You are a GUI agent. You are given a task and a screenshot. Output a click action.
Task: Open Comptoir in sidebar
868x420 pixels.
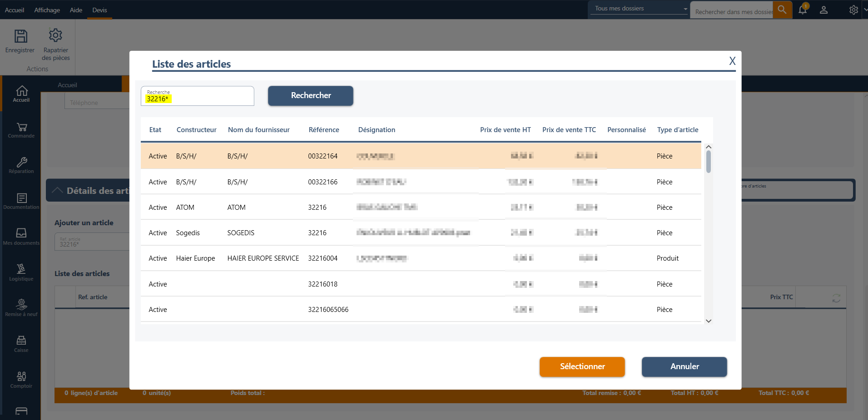click(21, 380)
